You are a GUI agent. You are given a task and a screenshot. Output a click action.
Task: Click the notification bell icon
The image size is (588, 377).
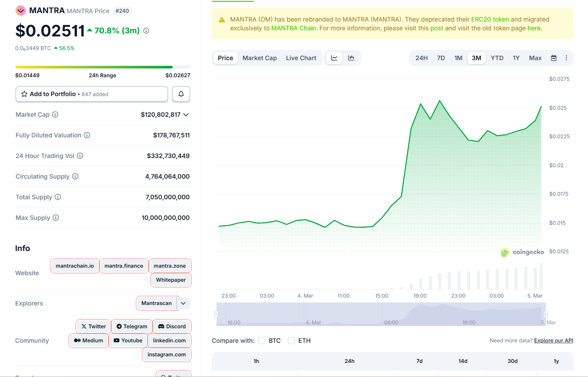(x=181, y=94)
